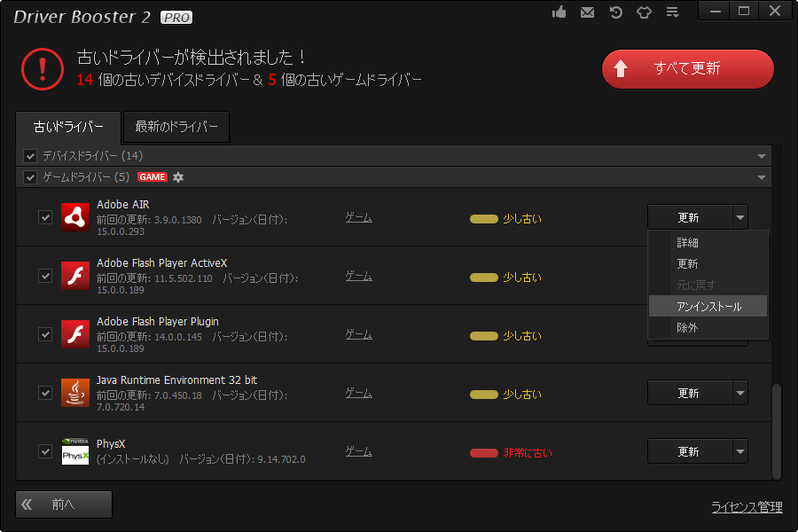This screenshot has height=532, width=798.
Task: Switch to the 古いドライバー tab
Action: click(68, 127)
